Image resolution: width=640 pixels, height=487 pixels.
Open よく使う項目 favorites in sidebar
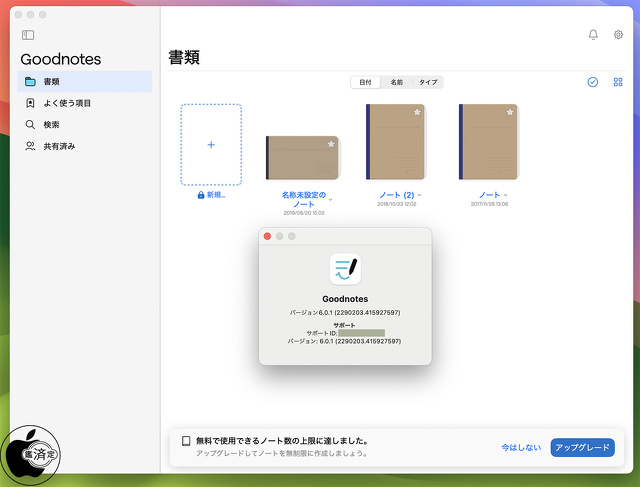(85, 103)
